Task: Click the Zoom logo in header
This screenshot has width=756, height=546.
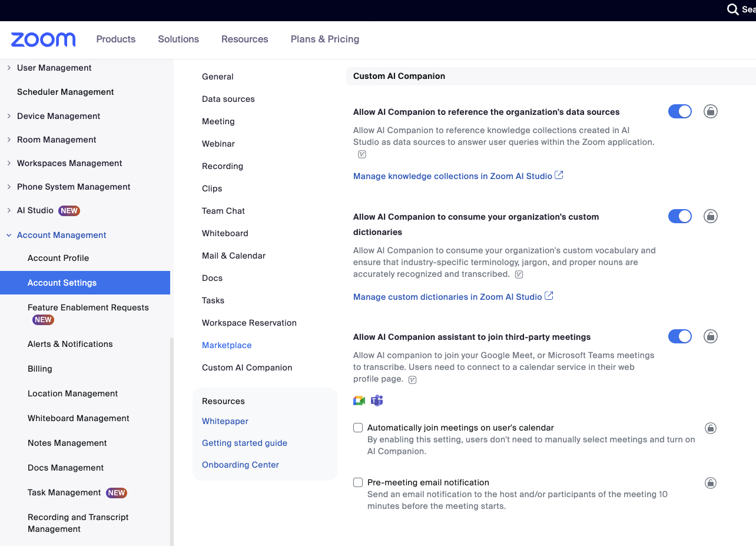Action: tap(43, 39)
